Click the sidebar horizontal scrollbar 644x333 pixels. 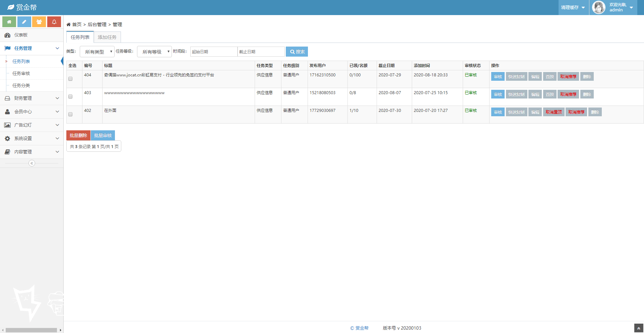[x=31, y=330]
